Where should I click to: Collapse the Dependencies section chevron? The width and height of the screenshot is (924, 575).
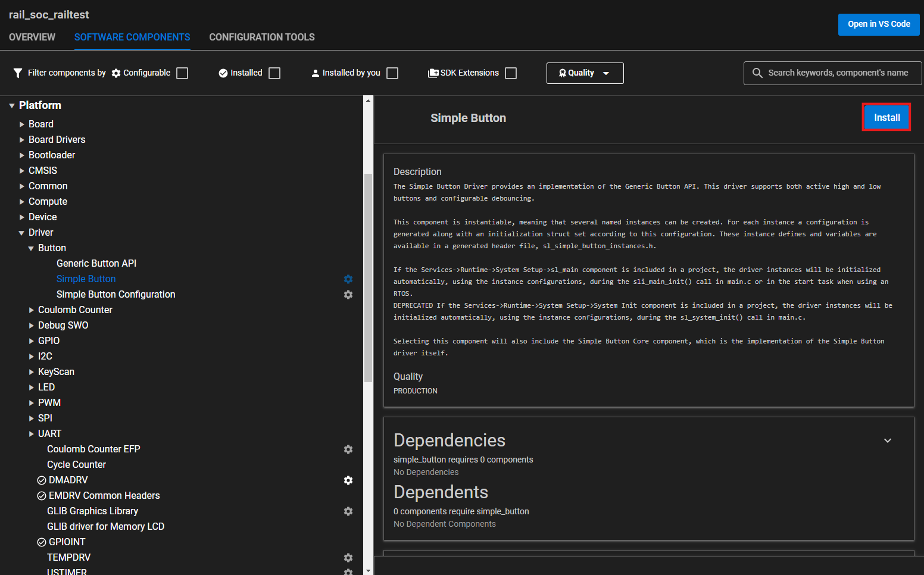point(888,440)
